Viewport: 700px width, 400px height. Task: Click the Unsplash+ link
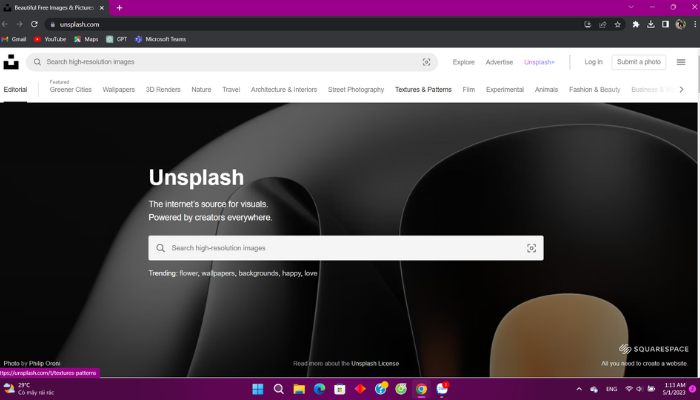coord(539,62)
